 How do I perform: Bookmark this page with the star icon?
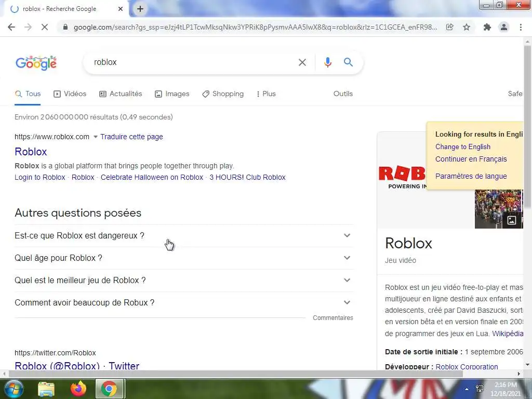[467, 27]
